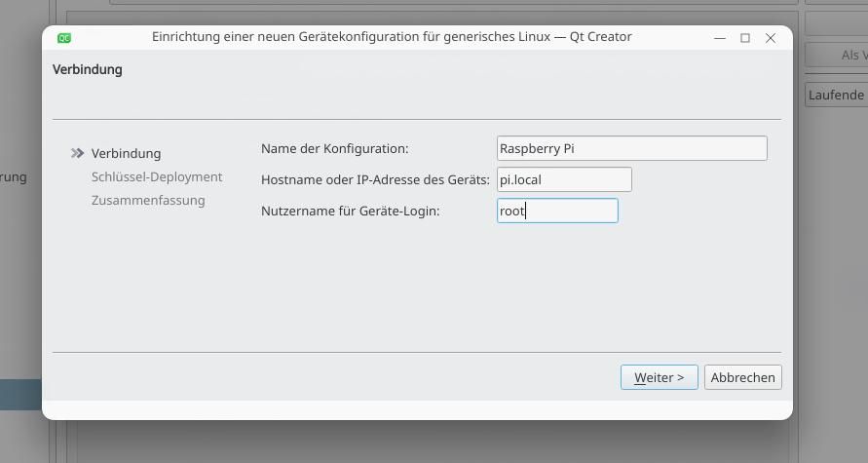Select the Verbindung wizard step
868x463 pixels.
(126, 153)
